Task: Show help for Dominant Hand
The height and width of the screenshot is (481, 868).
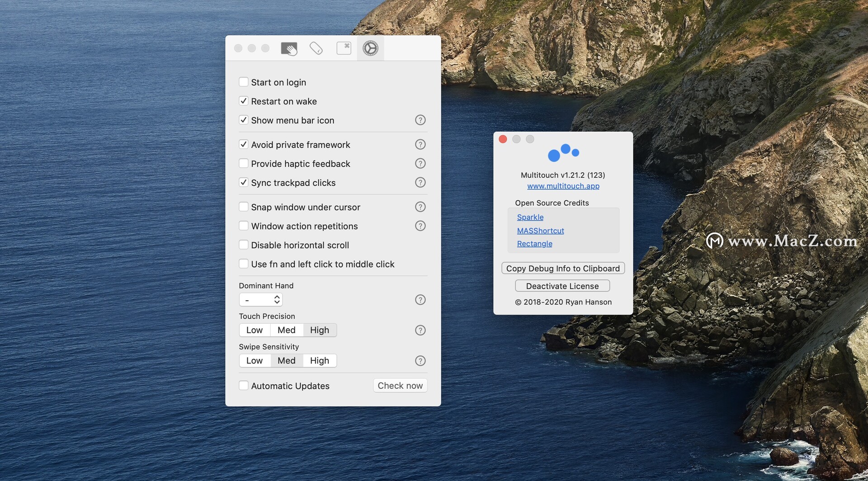Action: tap(420, 300)
